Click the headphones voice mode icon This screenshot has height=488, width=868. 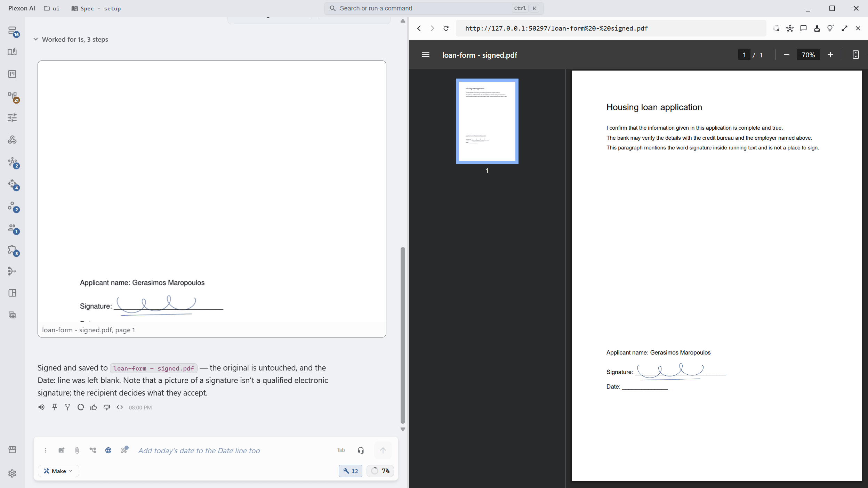(x=361, y=450)
